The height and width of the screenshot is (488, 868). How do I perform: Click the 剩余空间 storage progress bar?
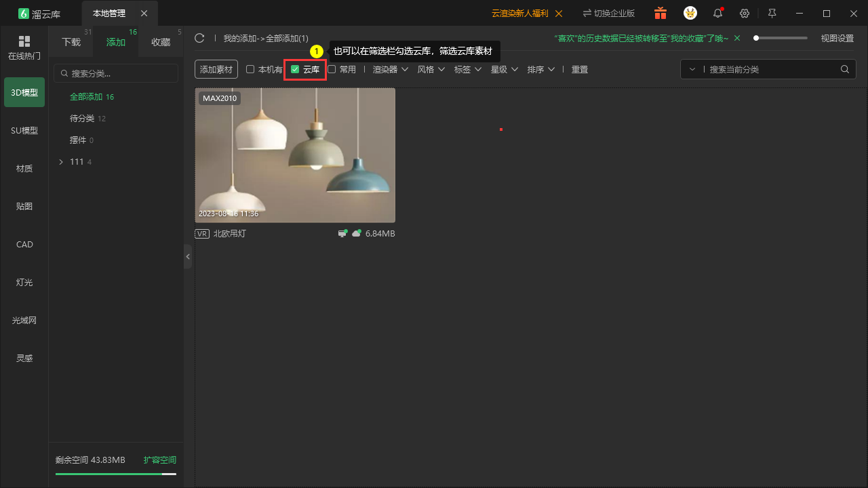tap(116, 474)
